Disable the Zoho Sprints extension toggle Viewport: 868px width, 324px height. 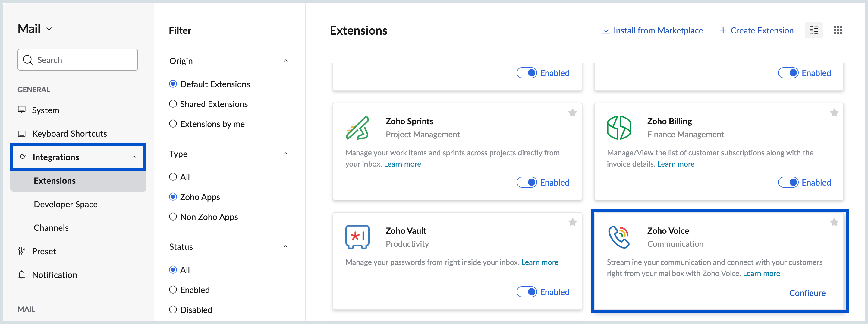click(526, 183)
